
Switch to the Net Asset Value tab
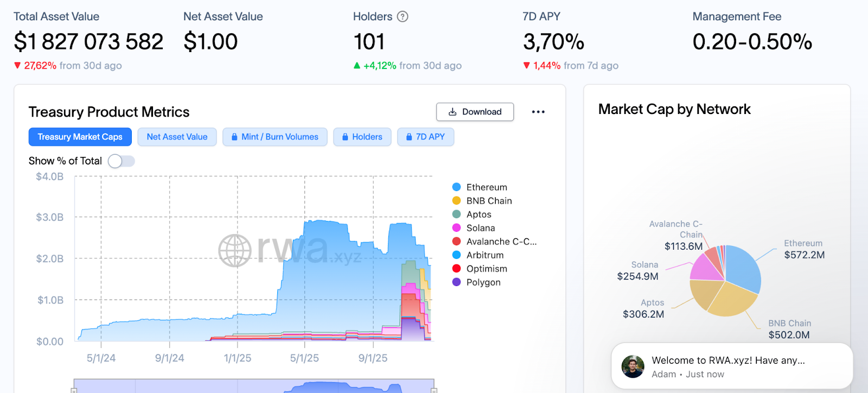point(177,137)
